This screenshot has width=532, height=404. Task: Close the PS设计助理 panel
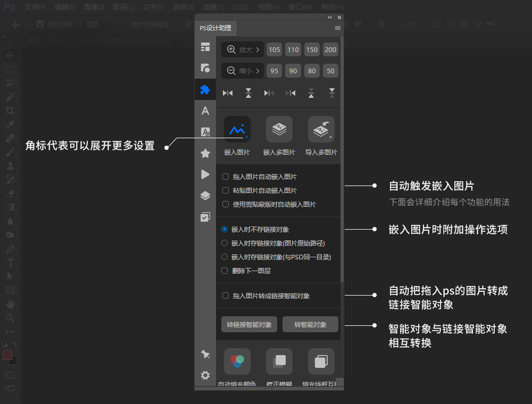[x=339, y=18]
